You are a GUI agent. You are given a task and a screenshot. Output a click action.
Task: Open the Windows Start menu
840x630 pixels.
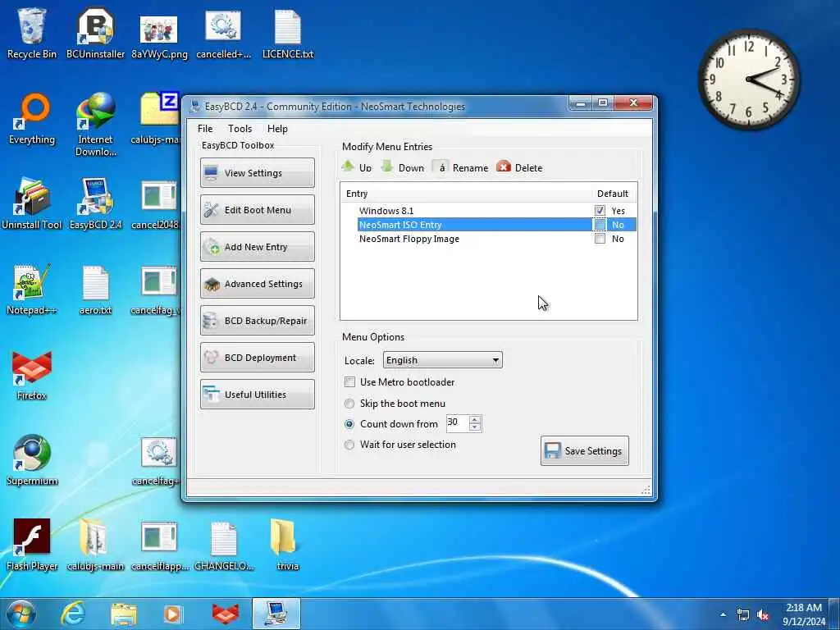(21, 614)
